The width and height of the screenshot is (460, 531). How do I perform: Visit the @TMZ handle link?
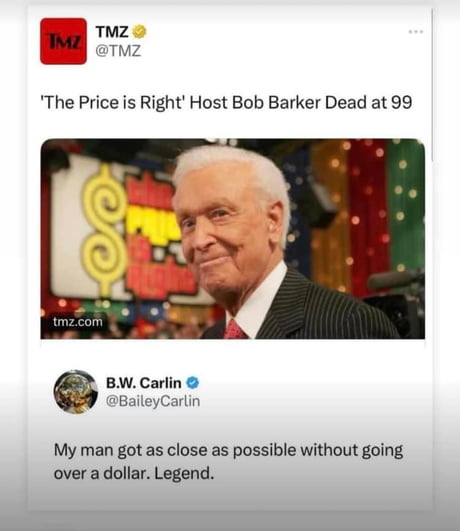tap(118, 51)
